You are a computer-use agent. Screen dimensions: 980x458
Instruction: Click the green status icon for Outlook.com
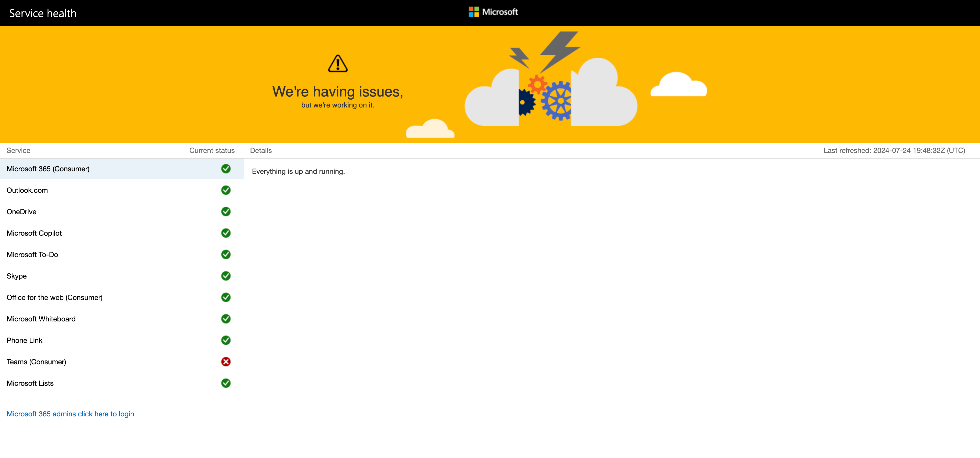click(226, 190)
